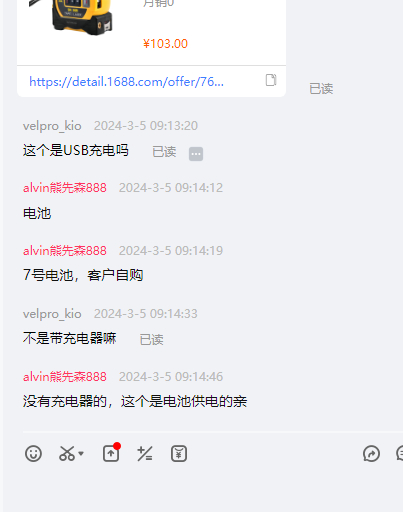Screen dimensions: 403x512
Task: Open the yen payment request icon
Action: click(179, 454)
